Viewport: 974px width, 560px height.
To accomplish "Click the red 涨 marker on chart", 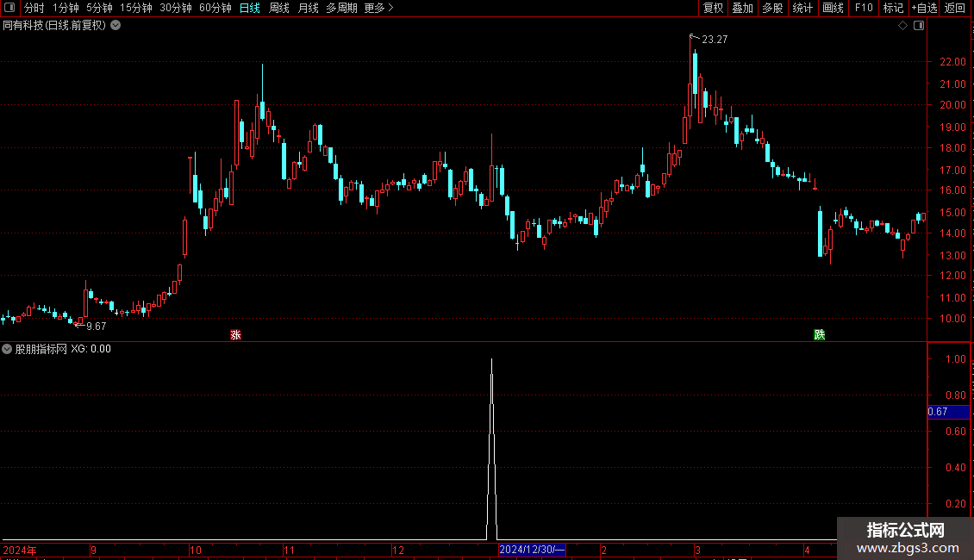I will coord(235,334).
